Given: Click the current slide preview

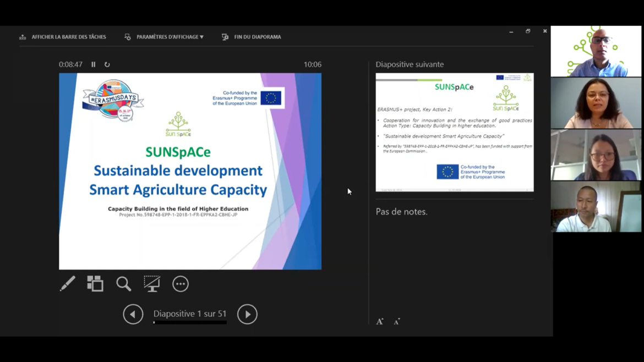Looking at the screenshot, I should [x=190, y=171].
